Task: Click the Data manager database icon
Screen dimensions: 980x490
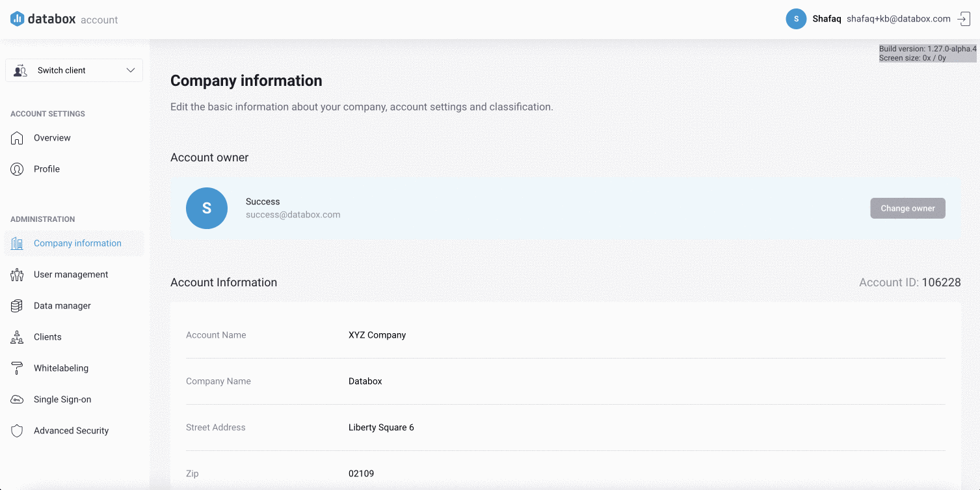Action: tap(17, 306)
